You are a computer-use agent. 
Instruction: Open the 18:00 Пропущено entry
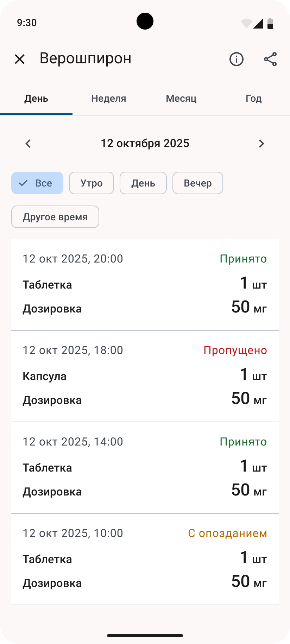(145, 376)
